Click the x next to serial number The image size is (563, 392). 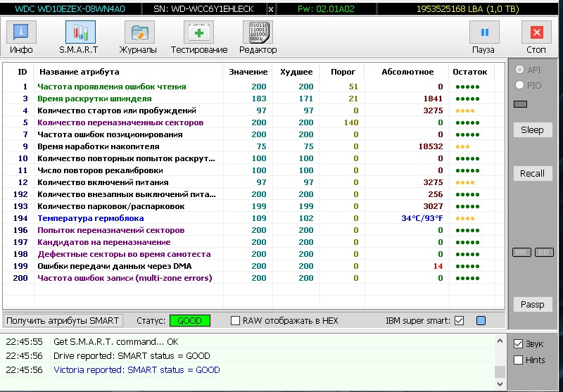pyautogui.click(x=272, y=9)
